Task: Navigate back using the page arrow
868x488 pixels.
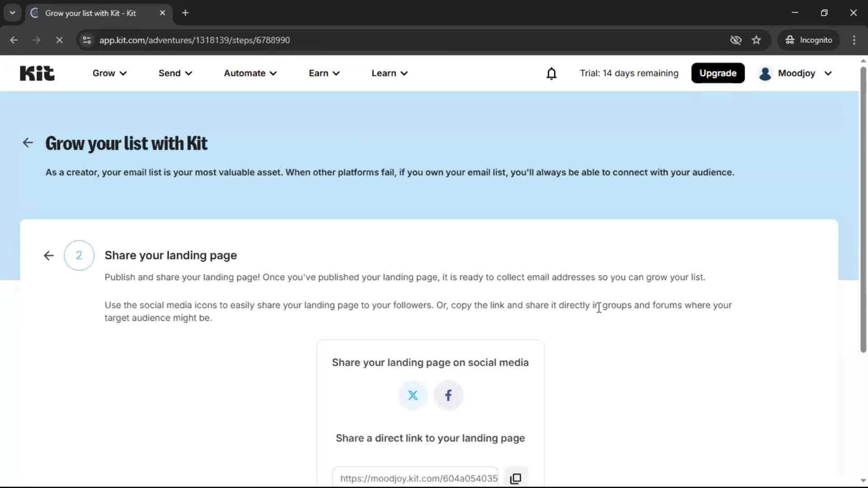Action: (x=28, y=143)
